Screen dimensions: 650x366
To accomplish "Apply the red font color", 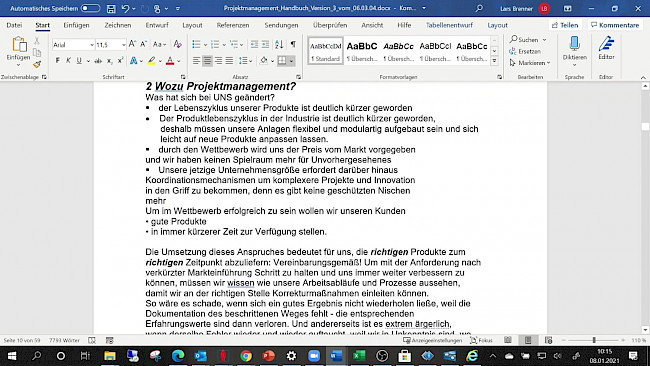I will point(170,61).
